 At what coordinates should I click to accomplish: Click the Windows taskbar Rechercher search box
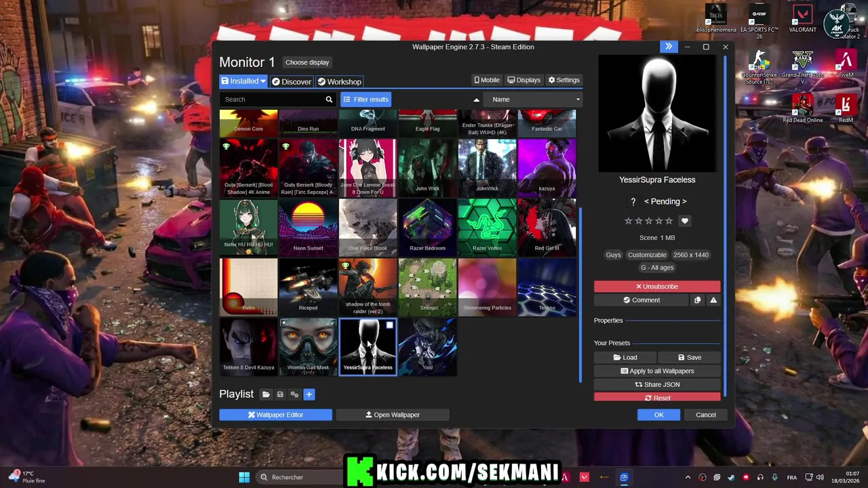[x=298, y=477]
